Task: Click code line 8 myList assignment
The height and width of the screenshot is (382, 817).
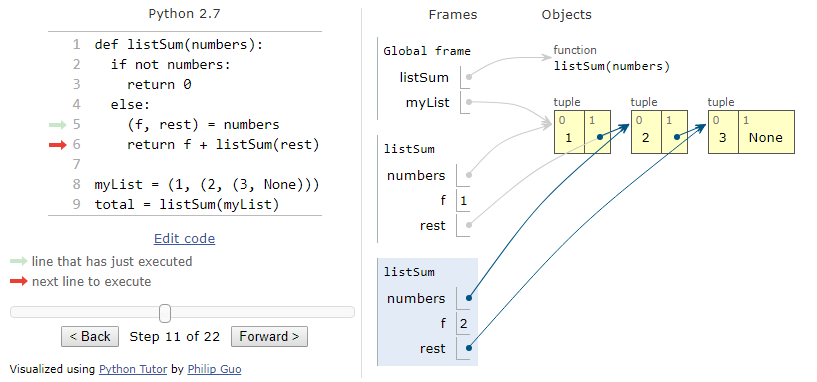Action: [x=207, y=185]
